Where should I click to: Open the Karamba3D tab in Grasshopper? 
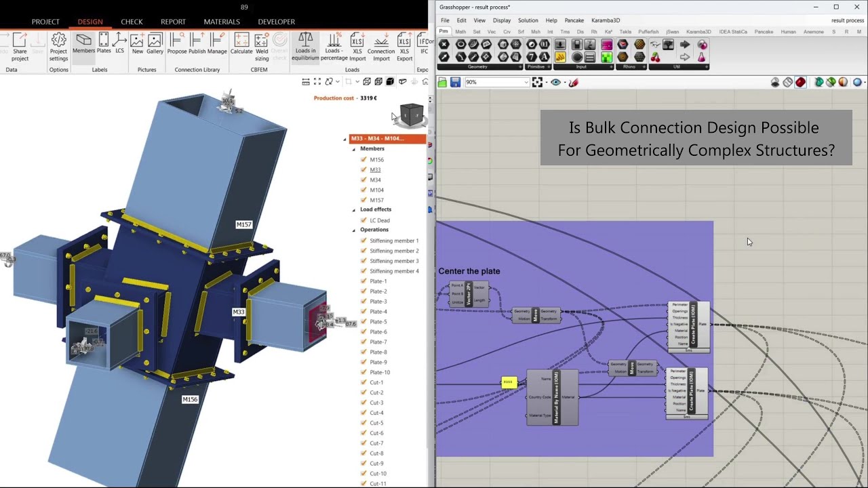(x=698, y=32)
